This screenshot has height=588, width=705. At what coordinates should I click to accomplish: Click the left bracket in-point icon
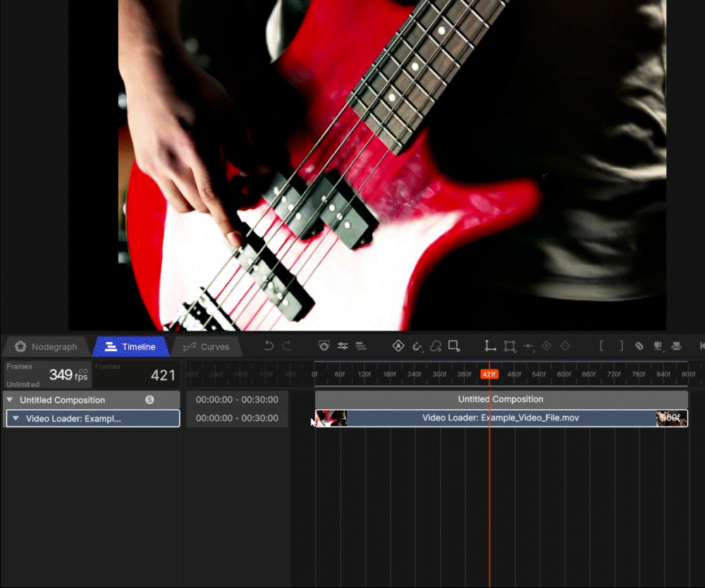tap(601, 346)
